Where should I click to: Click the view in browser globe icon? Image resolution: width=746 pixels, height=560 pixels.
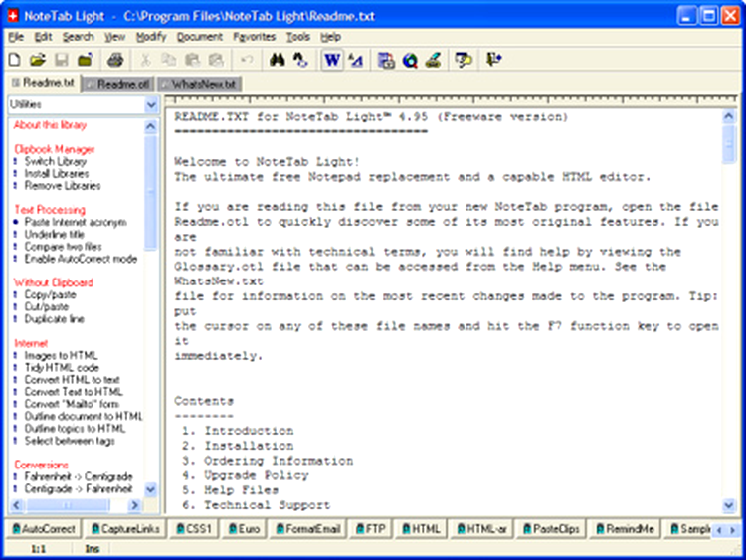point(410,60)
